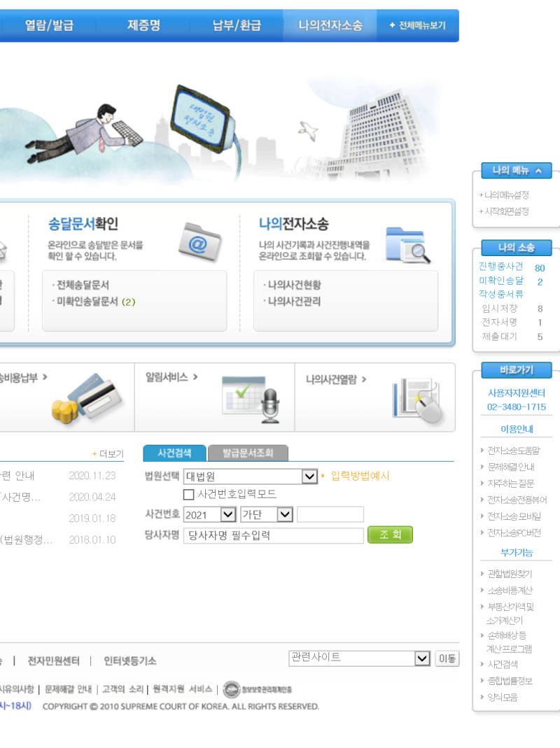
Task: Open 전체송달문서 link
Action: click(81, 285)
